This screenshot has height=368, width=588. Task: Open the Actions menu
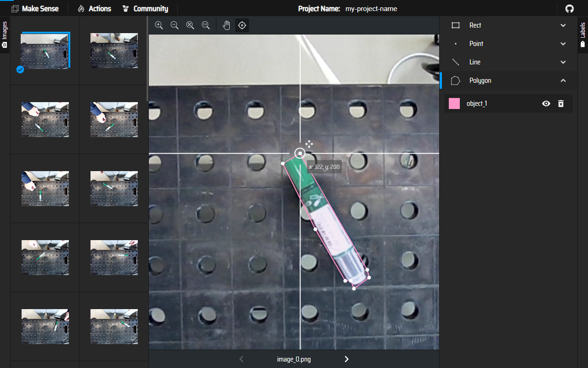click(x=95, y=9)
